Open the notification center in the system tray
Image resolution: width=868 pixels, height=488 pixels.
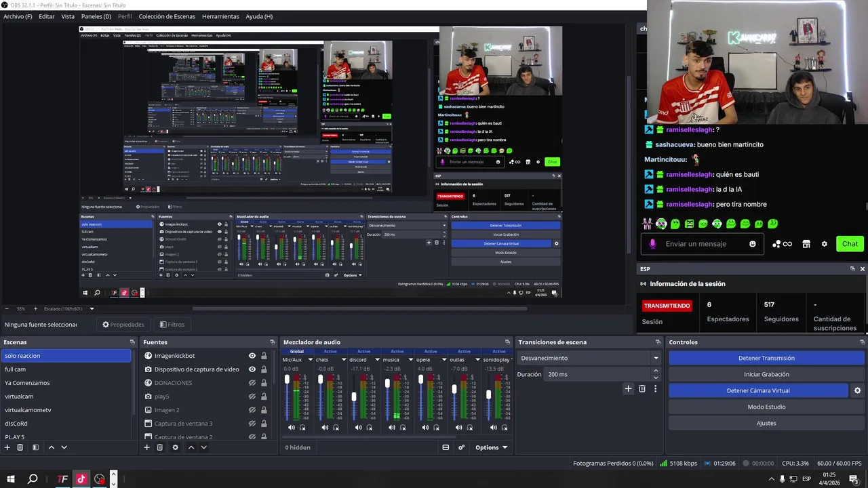click(854, 479)
